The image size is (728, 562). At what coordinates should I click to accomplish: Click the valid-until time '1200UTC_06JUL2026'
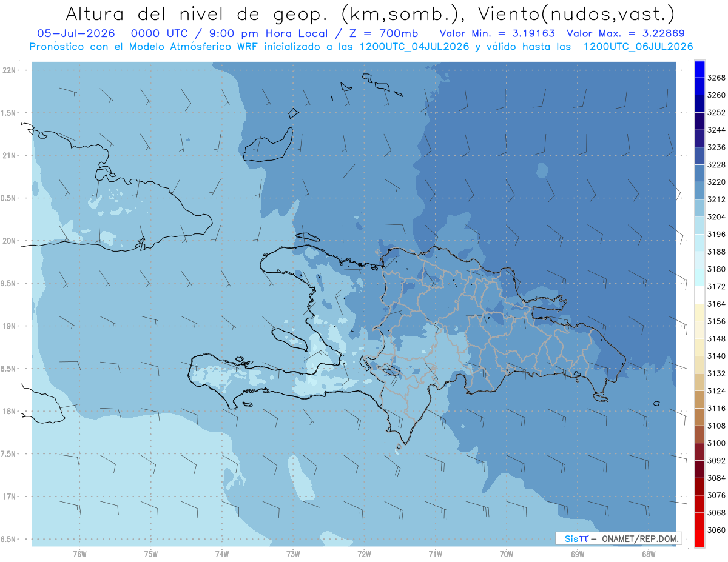click(x=638, y=47)
